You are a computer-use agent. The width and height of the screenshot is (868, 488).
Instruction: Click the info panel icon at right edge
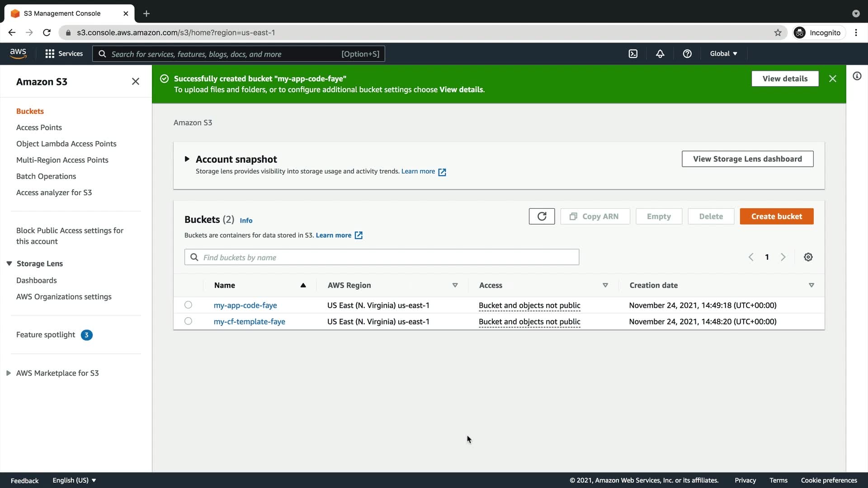(x=857, y=76)
